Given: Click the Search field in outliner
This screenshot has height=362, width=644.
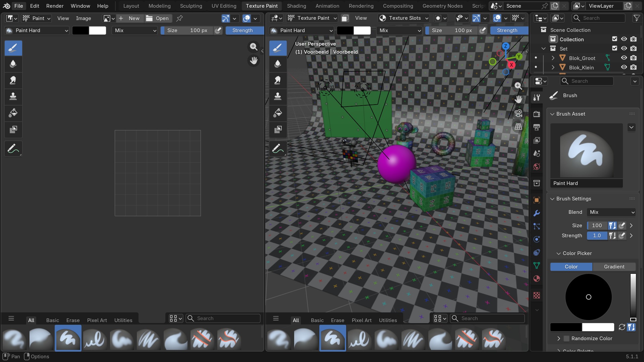Looking at the screenshot, I should click(x=599, y=18).
